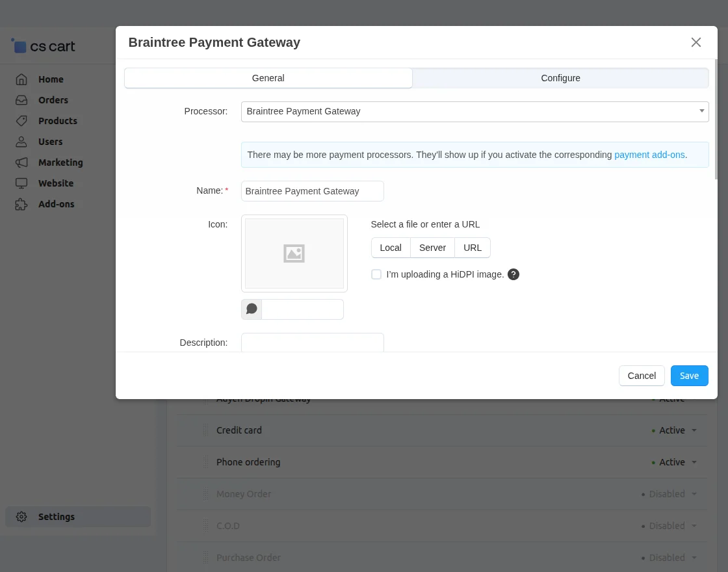728x572 pixels.
Task: Open the C.O.D payment method
Action: (228, 526)
